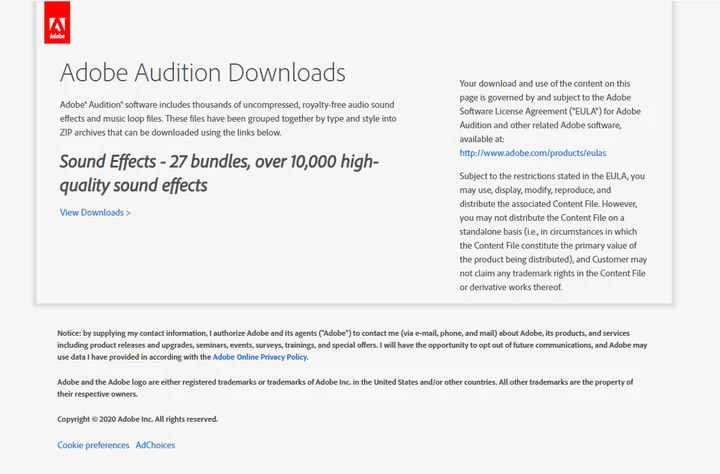This screenshot has width=720, height=474.
Task: Click the registered trademarks statement
Action: pos(345,388)
